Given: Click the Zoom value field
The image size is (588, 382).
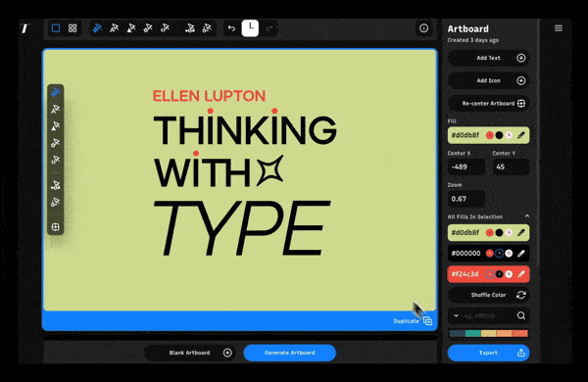Looking at the screenshot, I should [x=466, y=199].
